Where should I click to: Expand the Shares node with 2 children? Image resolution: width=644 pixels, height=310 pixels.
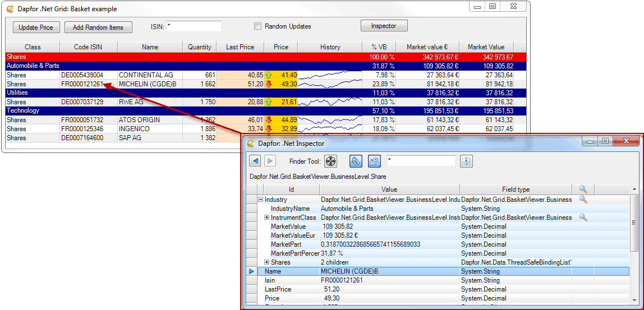(x=266, y=262)
